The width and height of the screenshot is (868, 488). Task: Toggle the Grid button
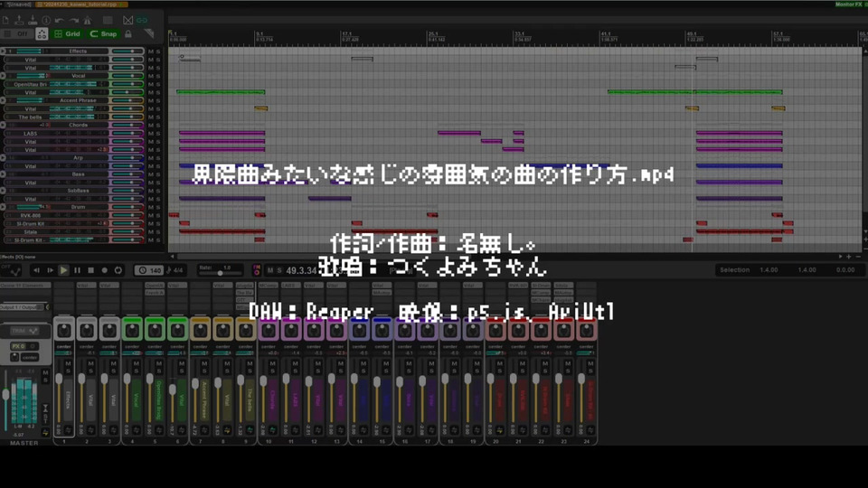click(68, 34)
